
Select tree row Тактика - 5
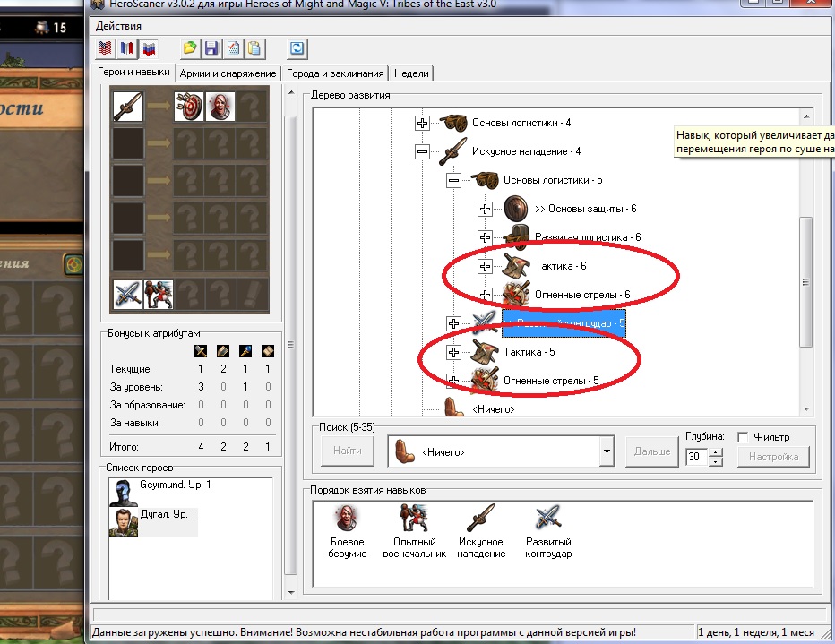[529, 352]
